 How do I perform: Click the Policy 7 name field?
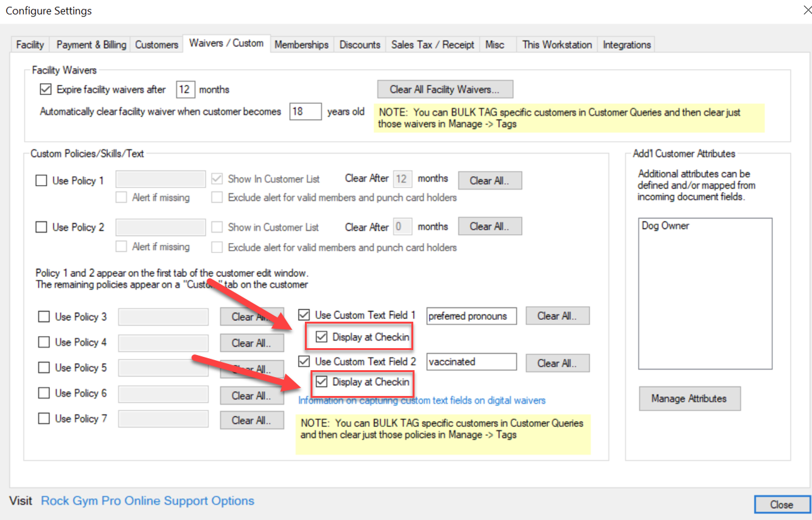click(x=163, y=419)
